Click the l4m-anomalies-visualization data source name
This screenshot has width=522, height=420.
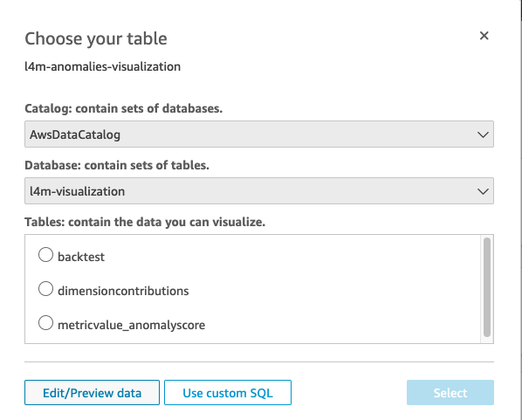point(102,66)
